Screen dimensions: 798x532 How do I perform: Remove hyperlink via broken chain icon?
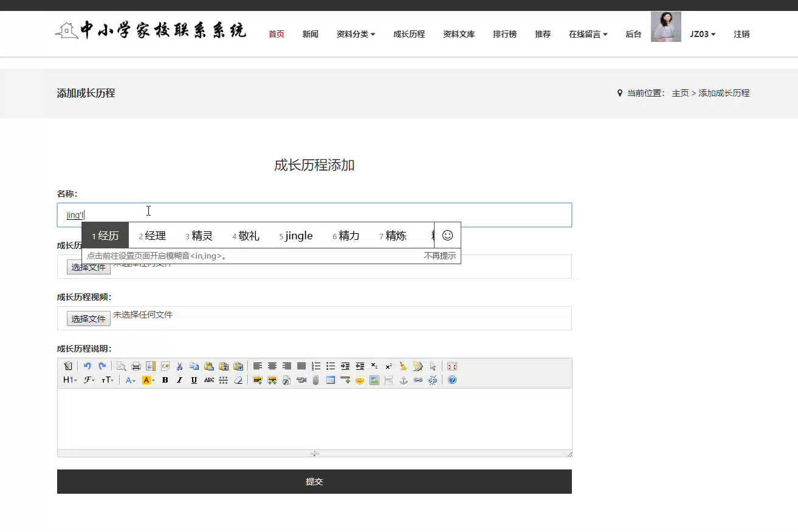click(433, 380)
